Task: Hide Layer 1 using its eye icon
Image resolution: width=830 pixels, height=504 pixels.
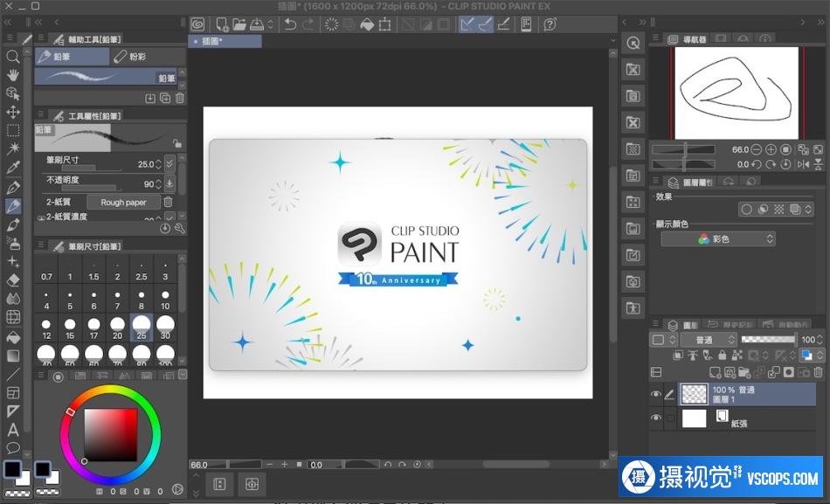Action: pyautogui.click(x=656, y=395)
